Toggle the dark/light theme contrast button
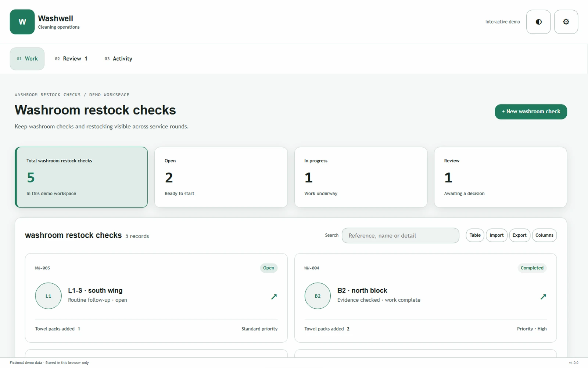Image resolution: width=588 pixels, height=368 pixels. (538, 22)
